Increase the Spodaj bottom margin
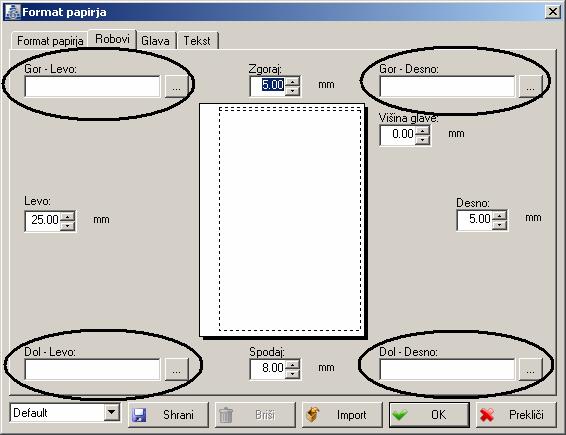 tap(292, 364)
